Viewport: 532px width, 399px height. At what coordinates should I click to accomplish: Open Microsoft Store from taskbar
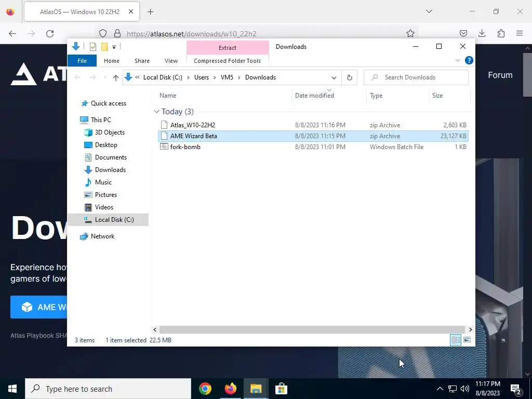pyautogui.click(x=281, y=389)
